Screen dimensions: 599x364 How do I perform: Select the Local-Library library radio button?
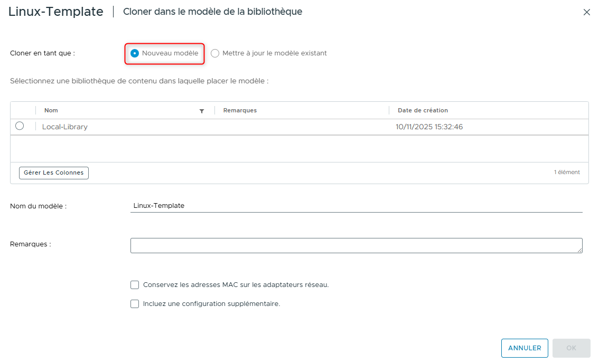[20, 126]
